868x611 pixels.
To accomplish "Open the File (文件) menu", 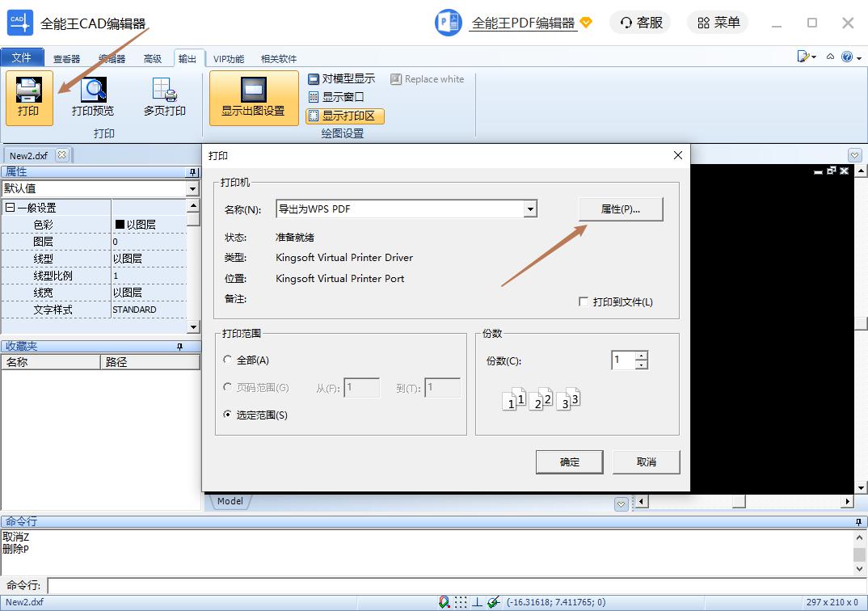I will (22, 58).
